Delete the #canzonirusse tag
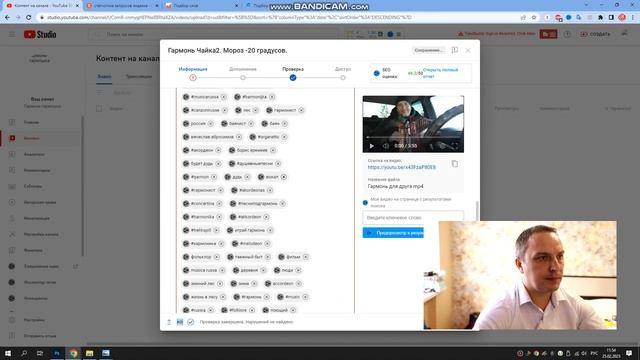Viewport: 640px width, 360px height. pyautogui.click(x=224, y=110)
